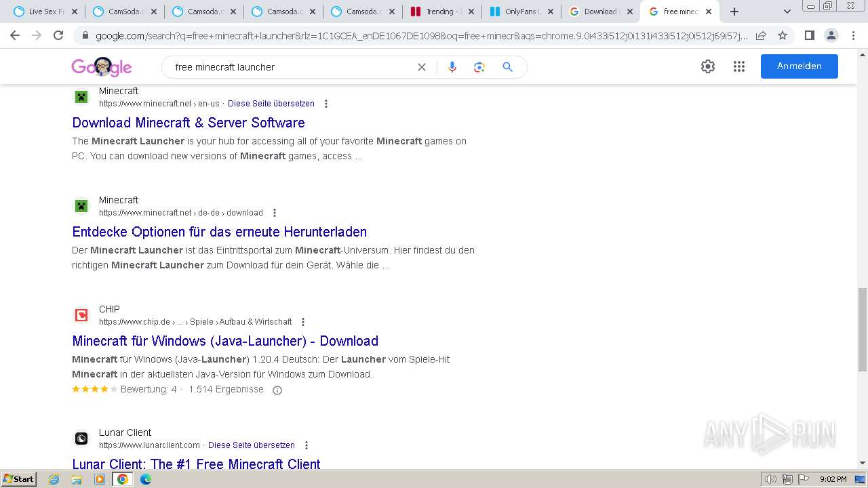Screen dimensions: 868x488
Task: Open the Chrome profile avatar
Action: pyautogui.click(x=831, y=35)
